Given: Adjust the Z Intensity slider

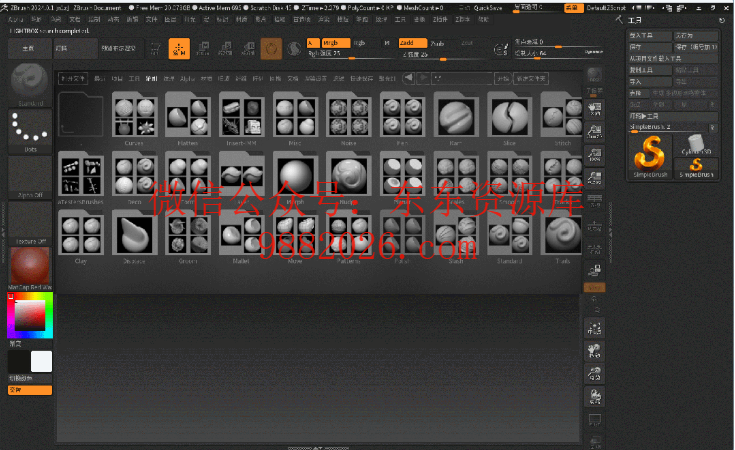Looking at the screenshot, I should tap(445, 55).
